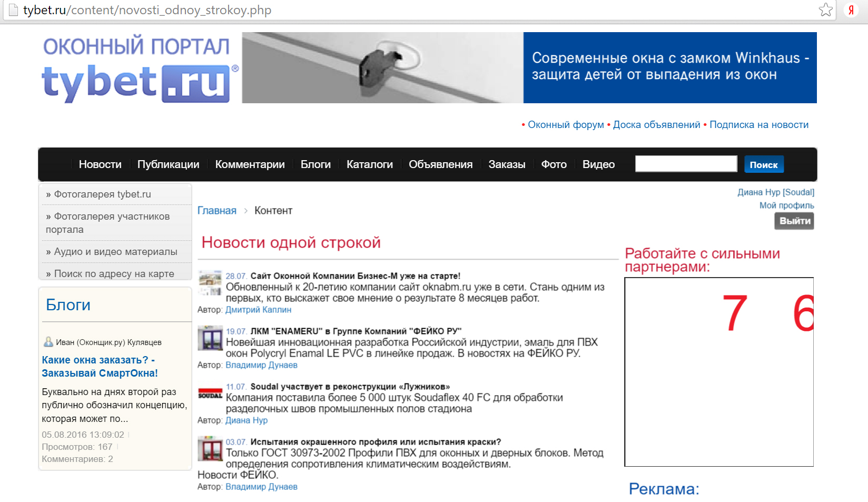Focus the site search input field
The image size is (868, 502).
pyautogui.click(x=686, y=164)
